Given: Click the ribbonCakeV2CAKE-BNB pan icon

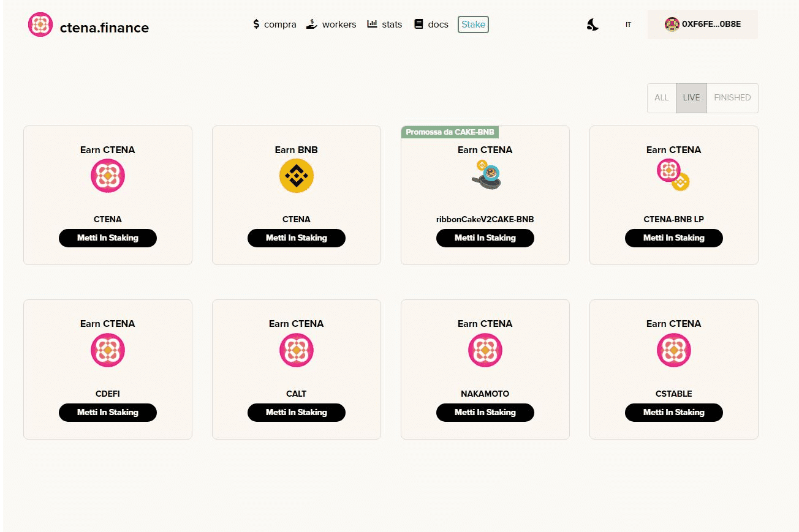Looking at the screenshot, I should click(x=485, y=176).
